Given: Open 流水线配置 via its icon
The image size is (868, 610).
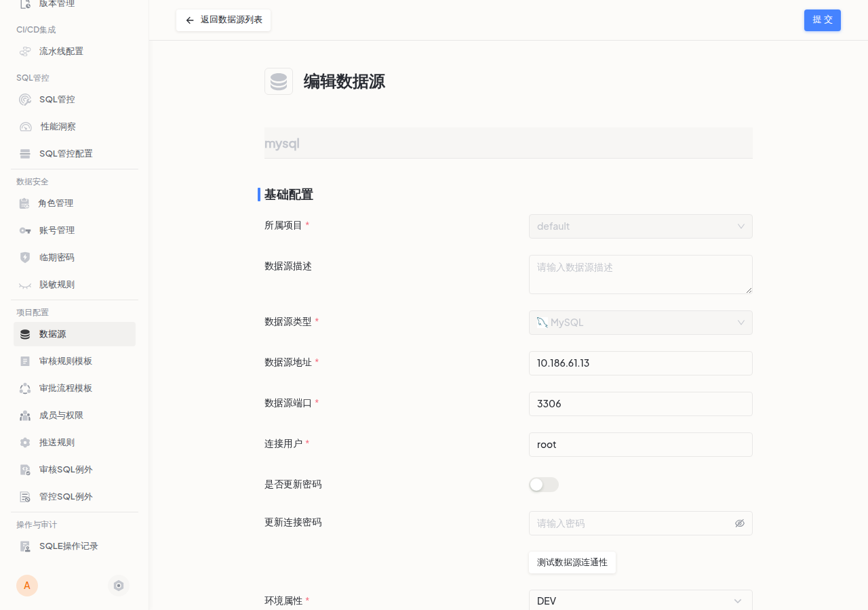Looking at the screenshot, I should click(24, 52).
